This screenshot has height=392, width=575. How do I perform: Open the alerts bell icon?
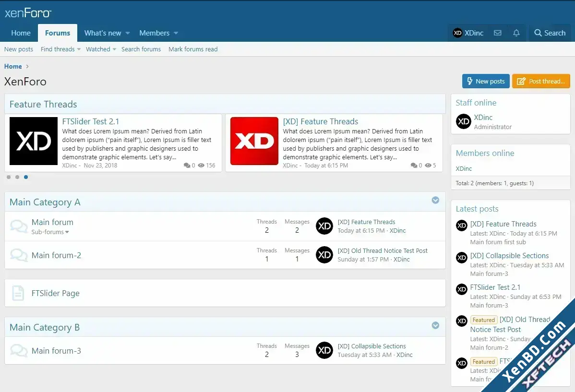[516, 33]
